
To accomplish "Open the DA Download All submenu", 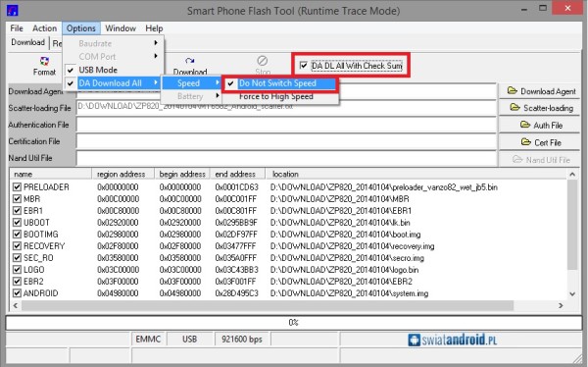I will click(x=113, y=83).
